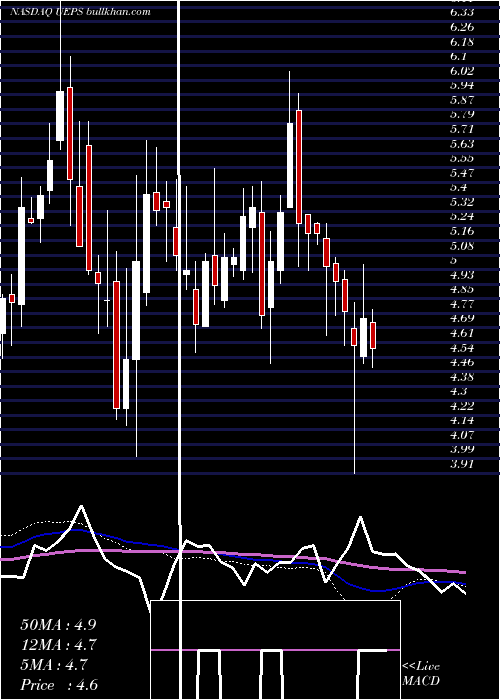Click the 5.71 price level value

pyautogui.click(x=462, y=129)
